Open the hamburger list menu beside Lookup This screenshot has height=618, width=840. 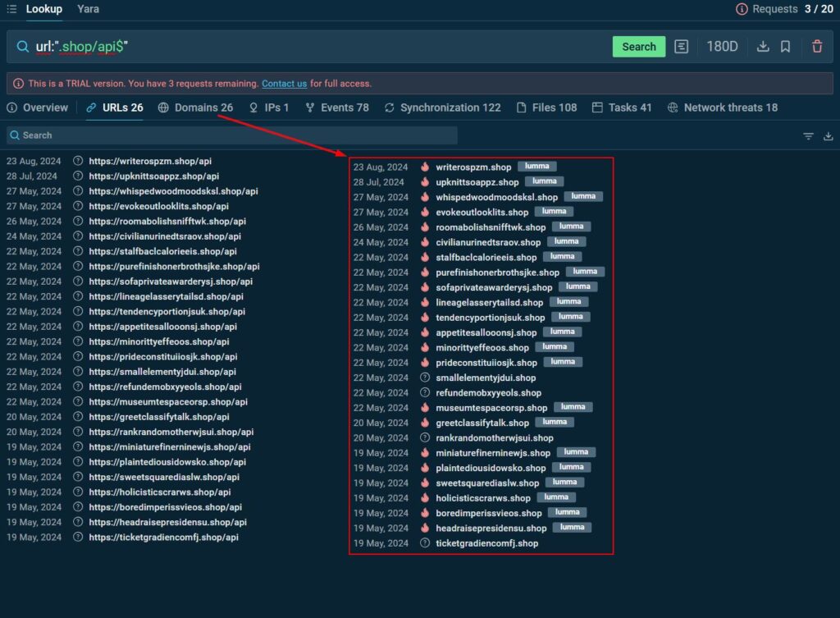[x=11, y=9]
